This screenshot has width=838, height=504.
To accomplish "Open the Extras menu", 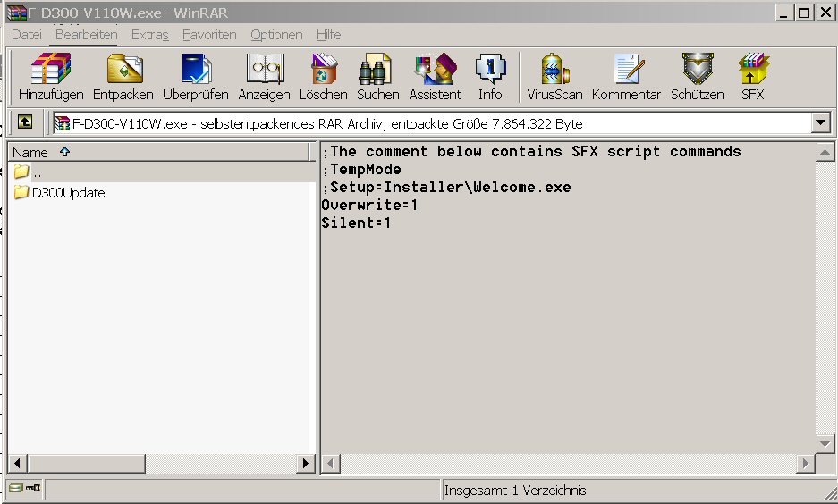I will [149, 35].
